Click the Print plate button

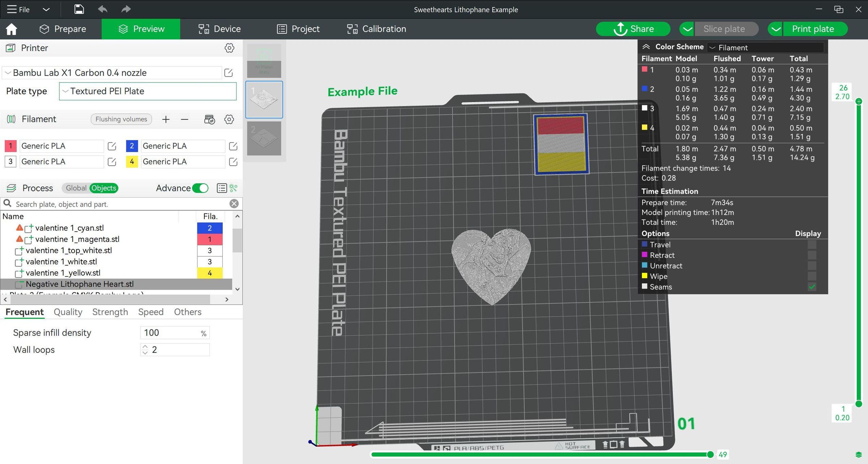click(x=818, y=29)
